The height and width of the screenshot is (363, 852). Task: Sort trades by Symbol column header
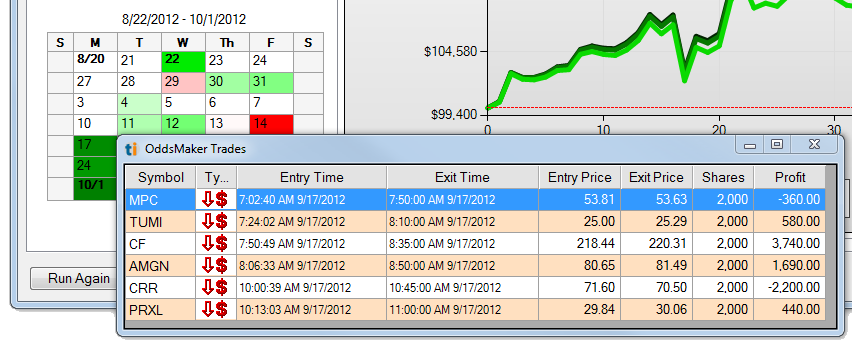coord(161,178)
